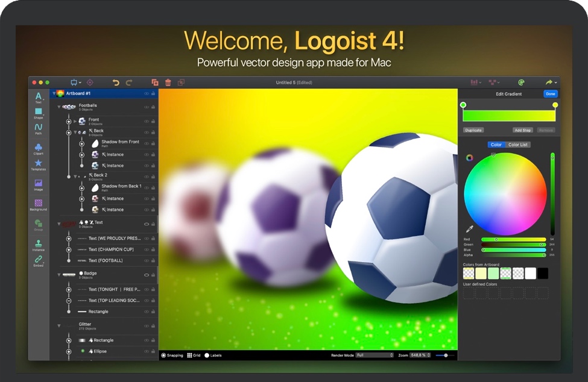Click the Red channel slider

pos(513,239)
